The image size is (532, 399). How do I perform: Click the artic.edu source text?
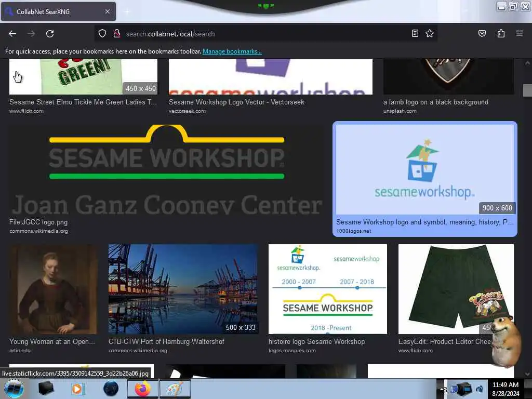(x=20, y=351)
